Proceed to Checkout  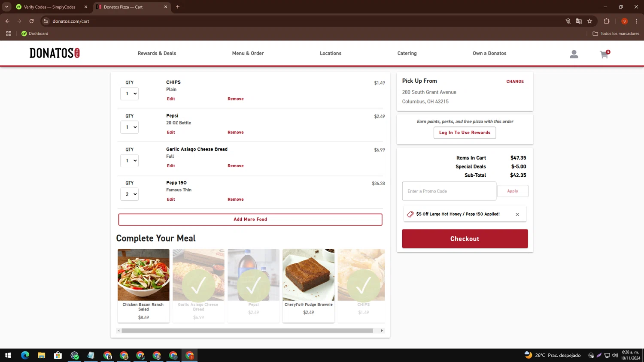[x=465, y=238]
